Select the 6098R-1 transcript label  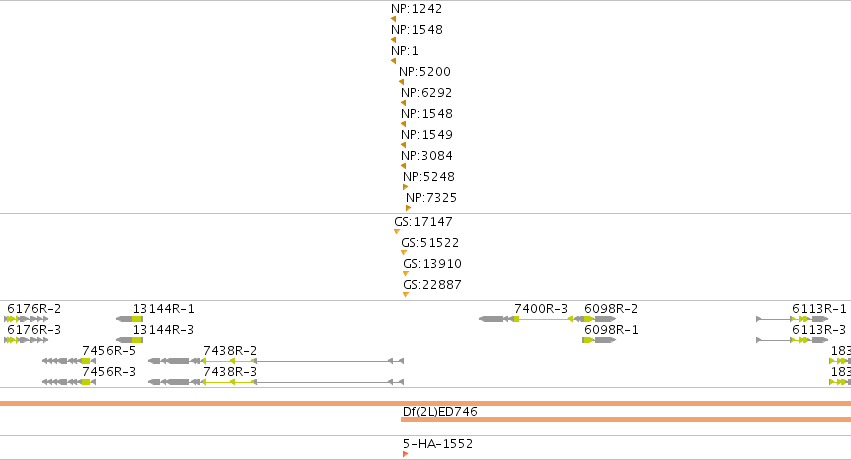click(x=611, y=330)
